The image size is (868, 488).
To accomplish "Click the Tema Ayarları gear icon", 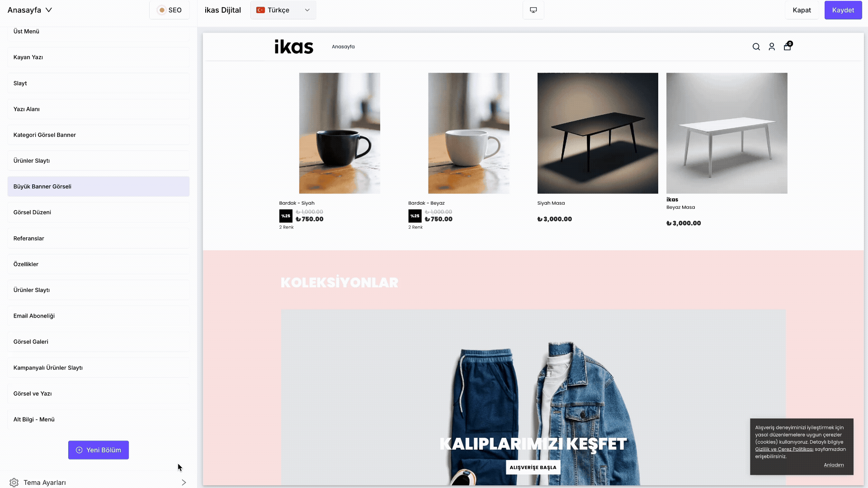I will pos(14,483).
